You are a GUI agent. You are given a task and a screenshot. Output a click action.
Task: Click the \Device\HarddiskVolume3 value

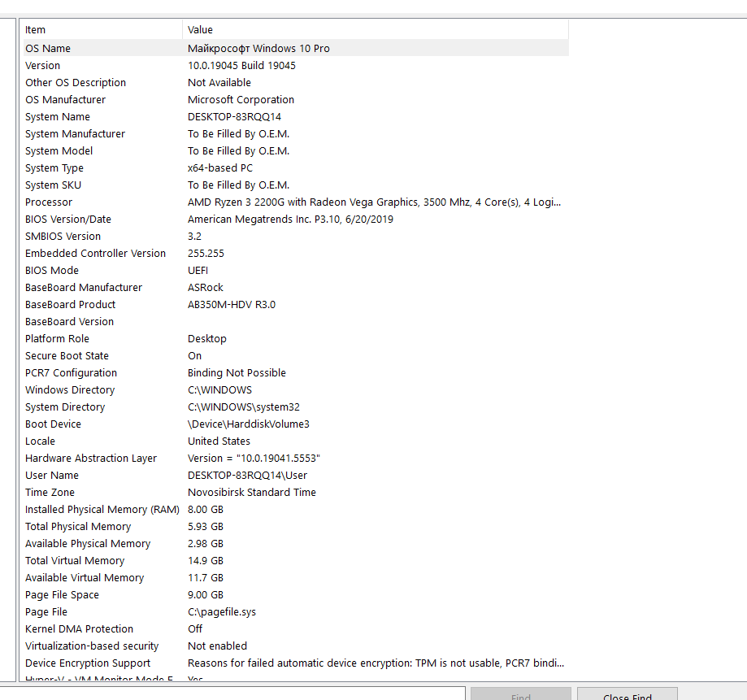pyautogui.click(x=248, y=424)
